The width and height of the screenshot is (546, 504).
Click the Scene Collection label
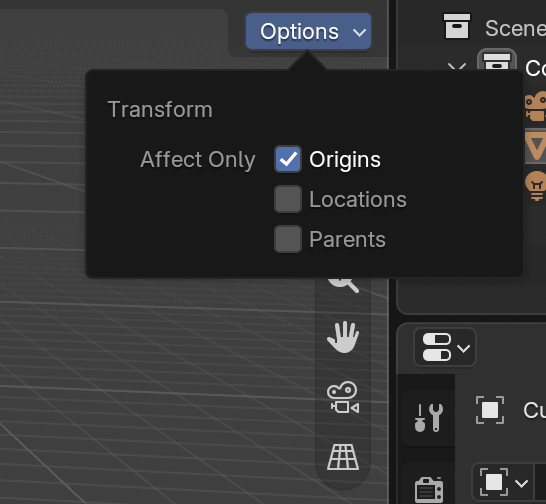515,29
